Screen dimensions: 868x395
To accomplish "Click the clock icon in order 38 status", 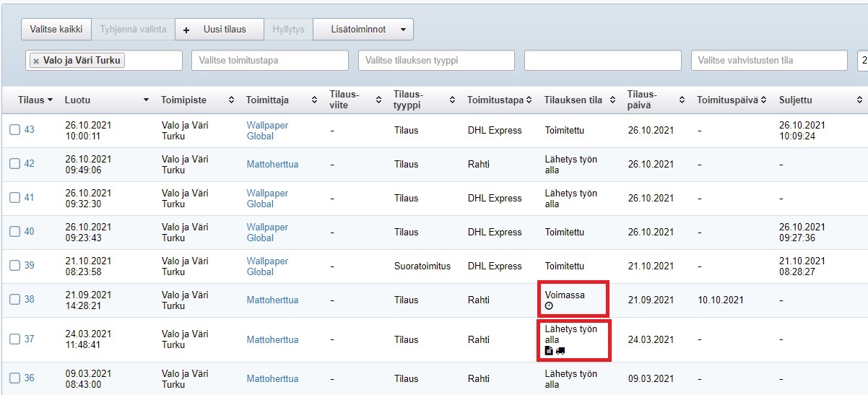I will (549, 306).
